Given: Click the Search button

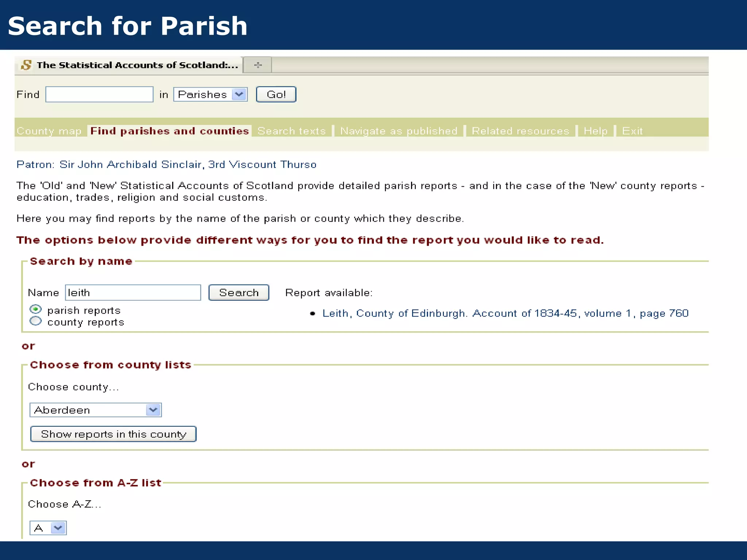Looking at the screenshot, I should coord(239,293).
